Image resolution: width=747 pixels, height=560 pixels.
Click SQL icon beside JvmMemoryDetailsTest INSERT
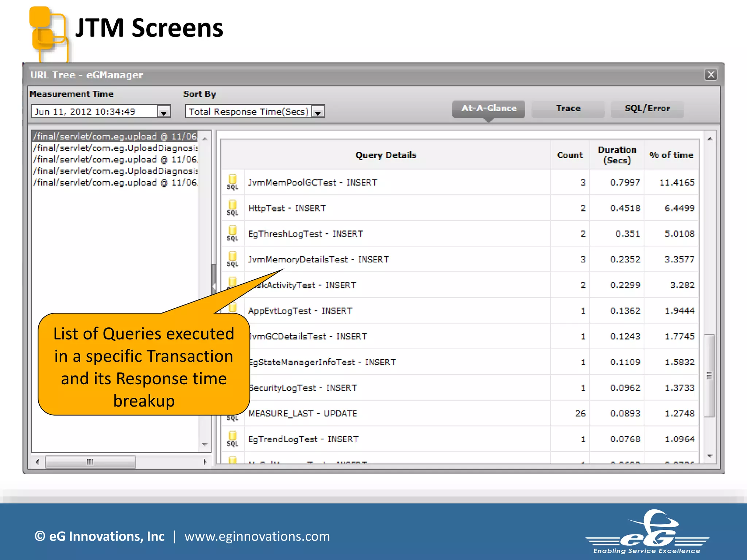(x=232, y=259)
